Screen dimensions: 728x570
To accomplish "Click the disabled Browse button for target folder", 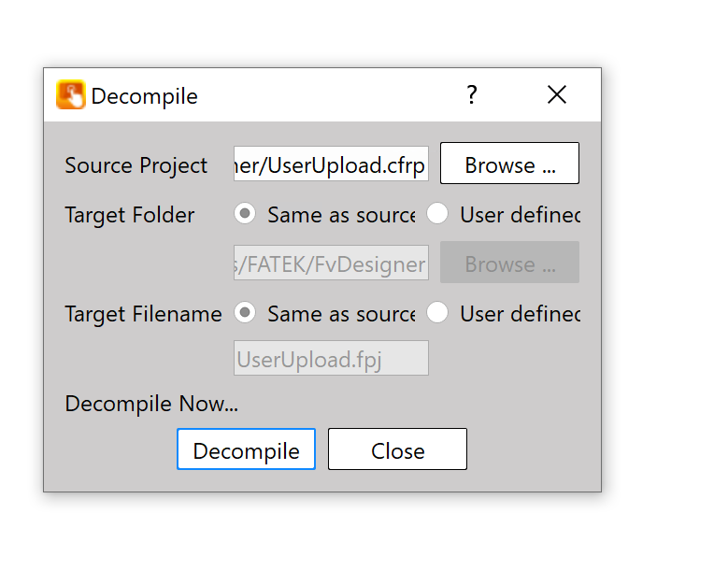I will (509, 264).
